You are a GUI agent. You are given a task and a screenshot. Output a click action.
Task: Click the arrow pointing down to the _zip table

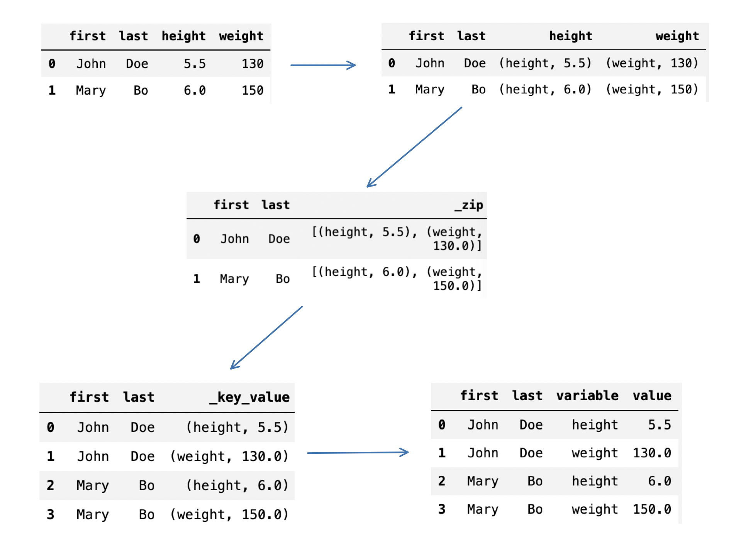pyautogui.click(x=414, y=147)
